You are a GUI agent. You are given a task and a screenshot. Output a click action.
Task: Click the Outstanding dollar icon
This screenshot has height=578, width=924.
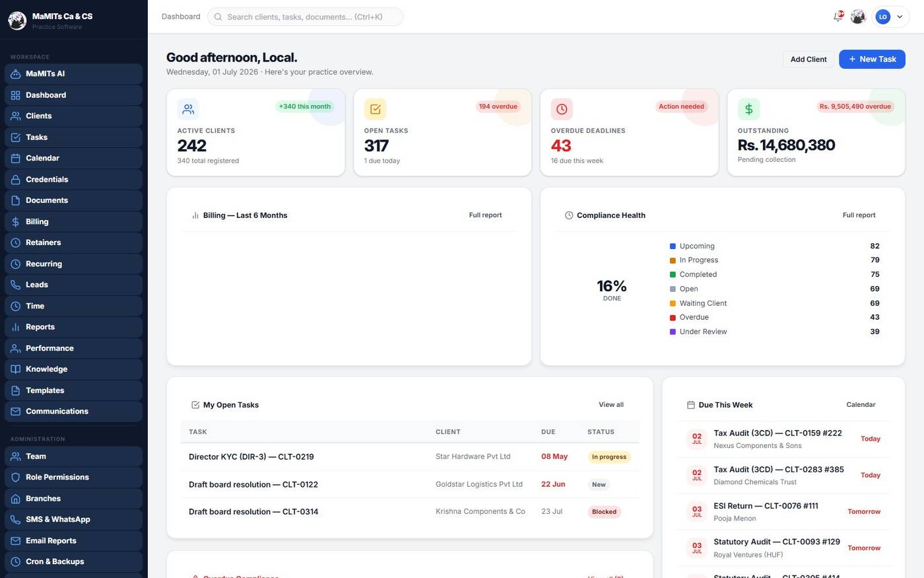point(748,109)
